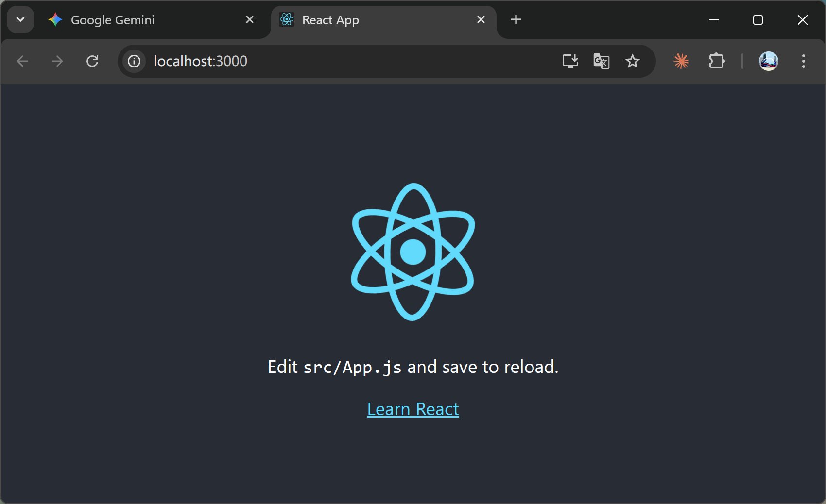
Task: Click the install app icon
Action: coord(570,61)
